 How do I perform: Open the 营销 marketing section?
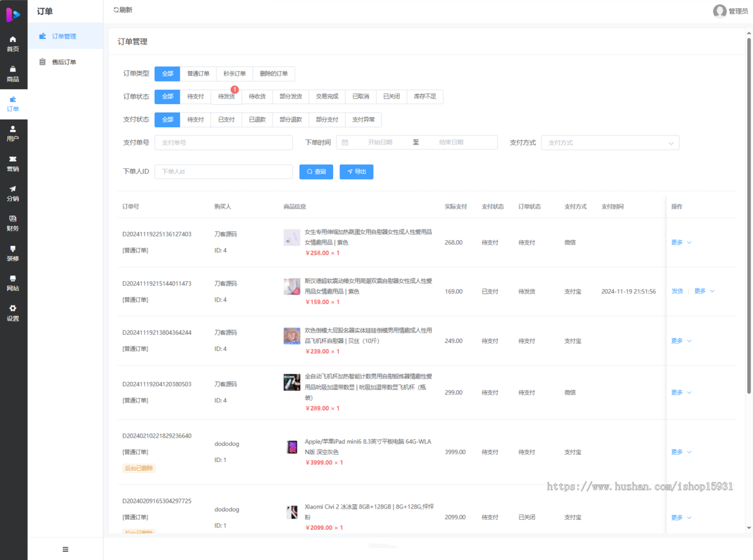pyautogui.click(x=13, y=164)
